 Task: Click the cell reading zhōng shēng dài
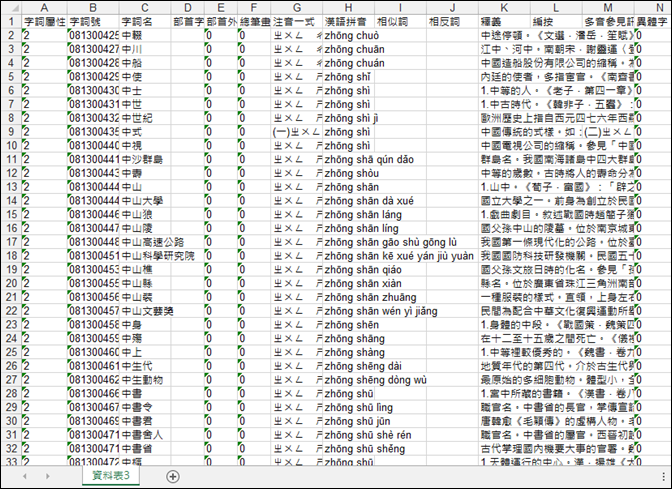[348, 366]
